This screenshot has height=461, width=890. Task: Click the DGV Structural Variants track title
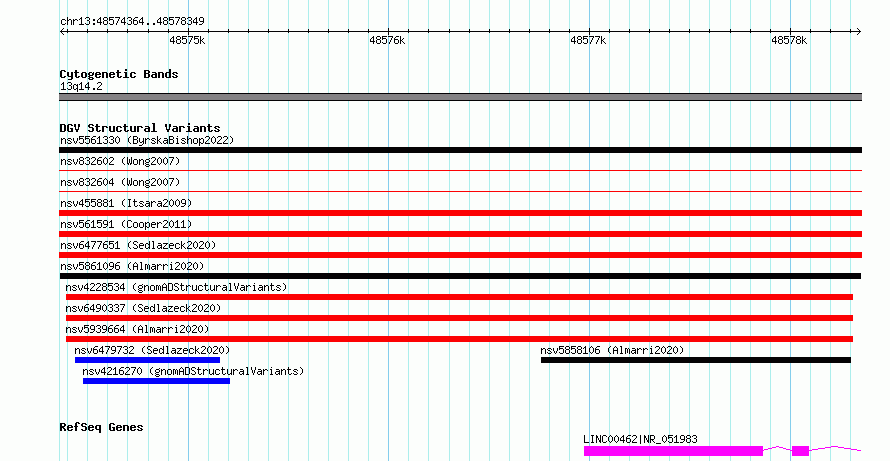(x=140, y=128)
